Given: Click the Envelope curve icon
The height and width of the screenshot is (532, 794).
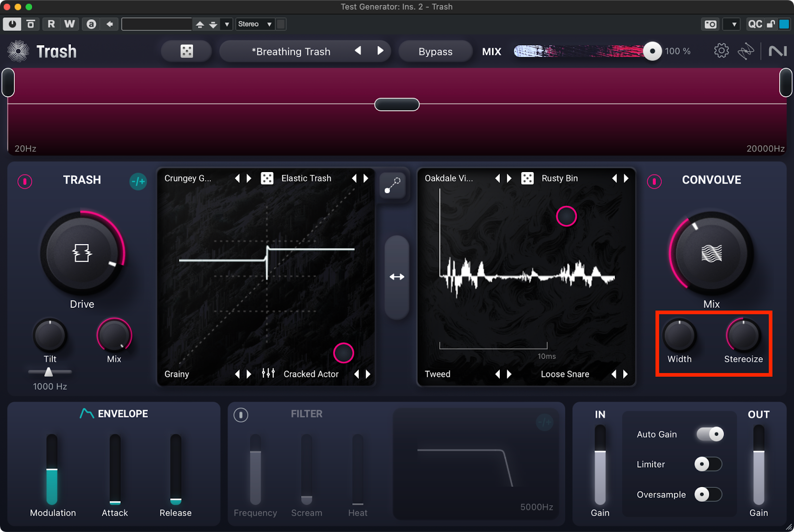Looking at the screenshot, I should tap(87, 413).
